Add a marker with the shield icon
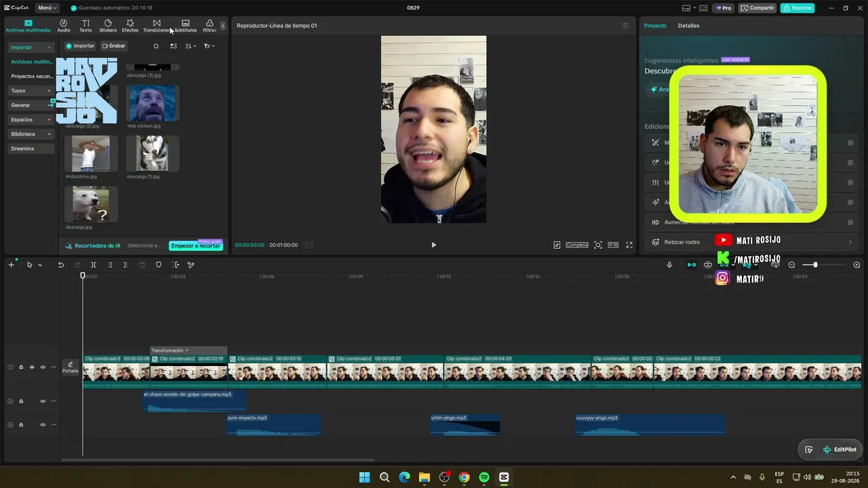The image size is (868, 488). pos(159,265)
